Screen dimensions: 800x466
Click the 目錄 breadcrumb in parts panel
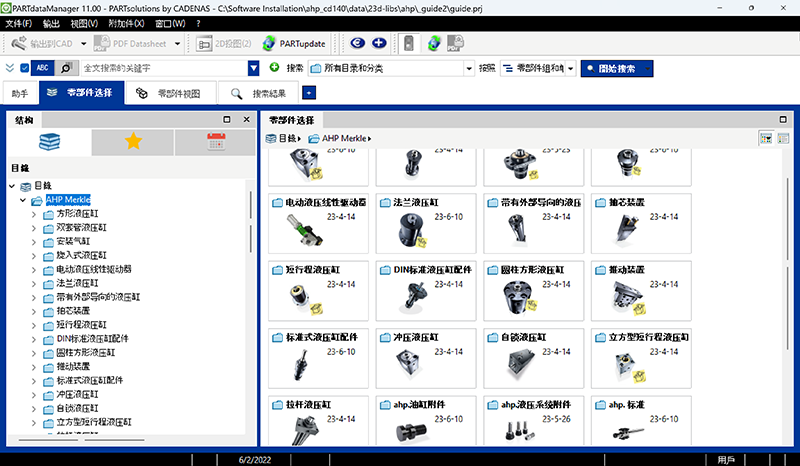(284, 138)
